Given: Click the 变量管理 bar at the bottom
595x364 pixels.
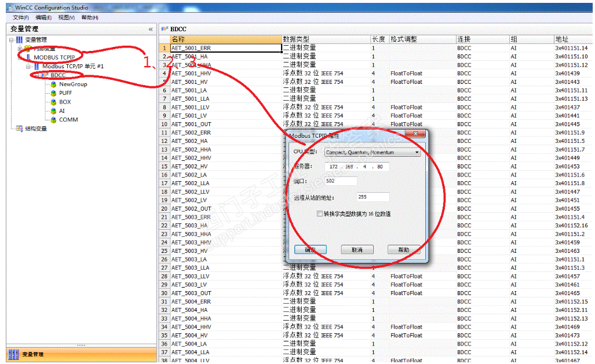Looking at the screenshot, I should (x=81, y=355).
